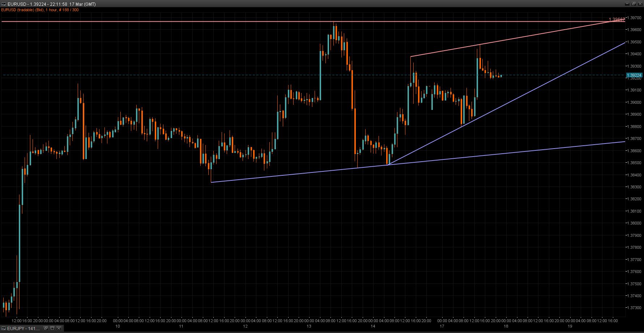Click the EURJPY chart icon in bottom tab

(4, 328)
